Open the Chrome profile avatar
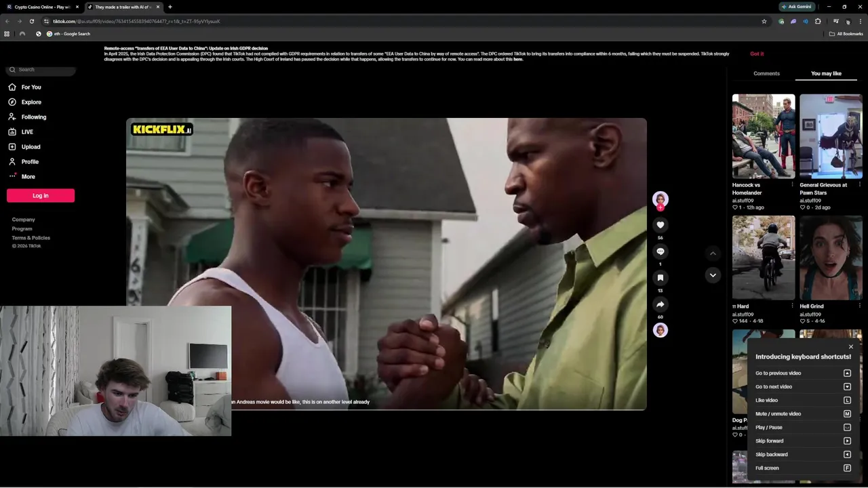This screenshot has height=488, width=868. (848, 21)
